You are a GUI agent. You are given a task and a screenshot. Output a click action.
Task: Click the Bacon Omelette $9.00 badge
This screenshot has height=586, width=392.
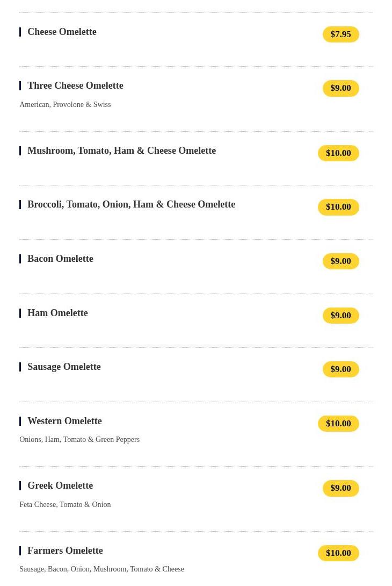[340, 261]
